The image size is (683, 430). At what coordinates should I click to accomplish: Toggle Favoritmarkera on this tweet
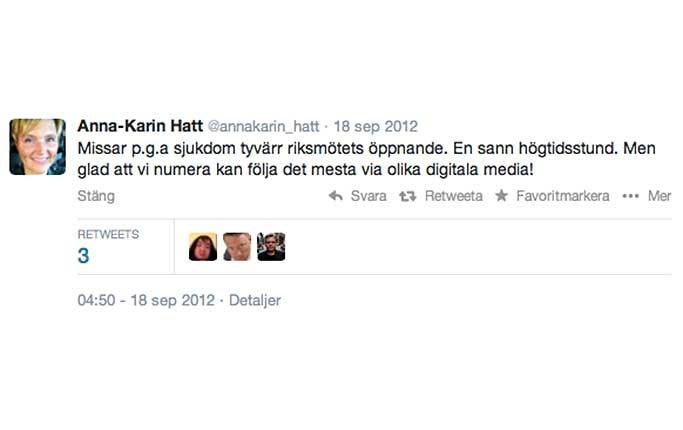tap(563, 196)
